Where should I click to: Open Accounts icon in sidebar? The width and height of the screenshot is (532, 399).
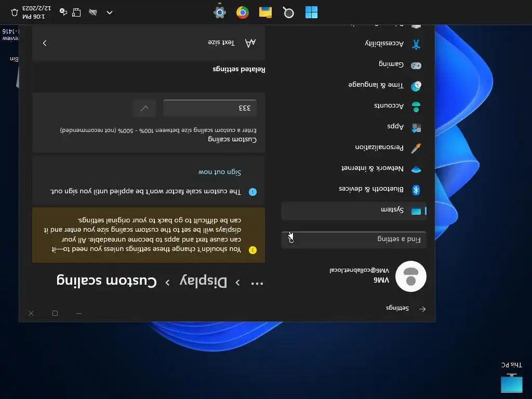click(416, 107)
